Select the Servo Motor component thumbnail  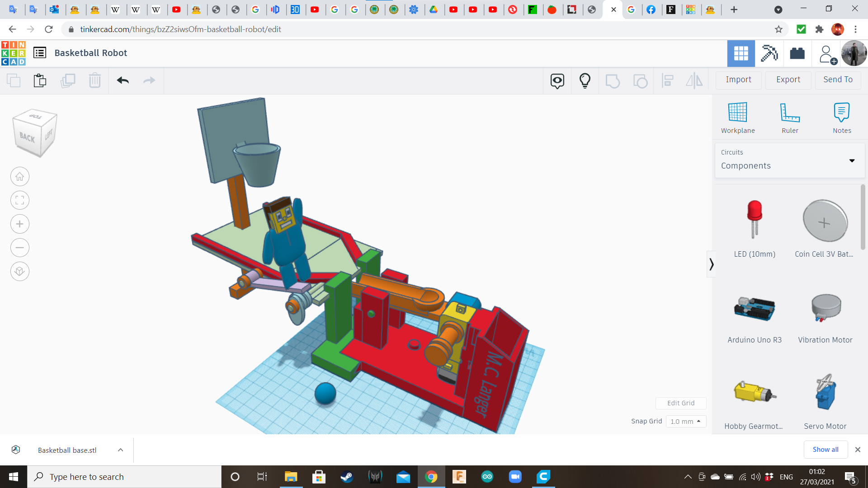coord(825,393)
